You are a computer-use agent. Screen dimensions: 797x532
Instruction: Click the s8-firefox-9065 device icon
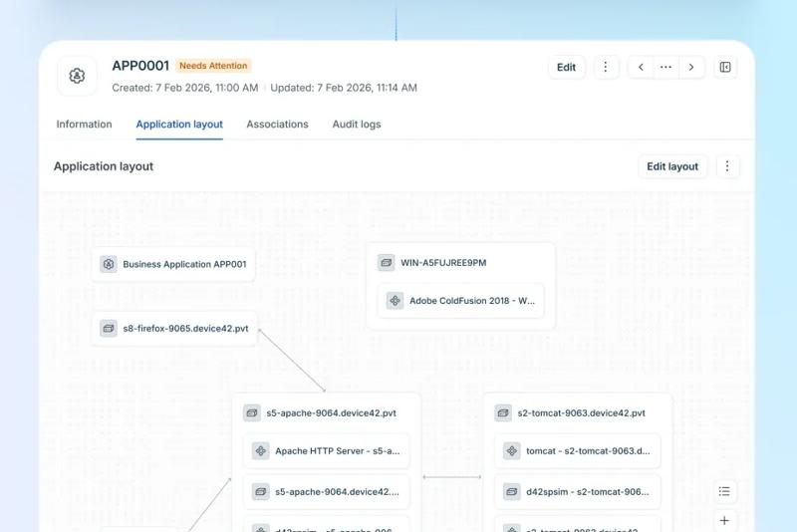click(x=109, y=328)
